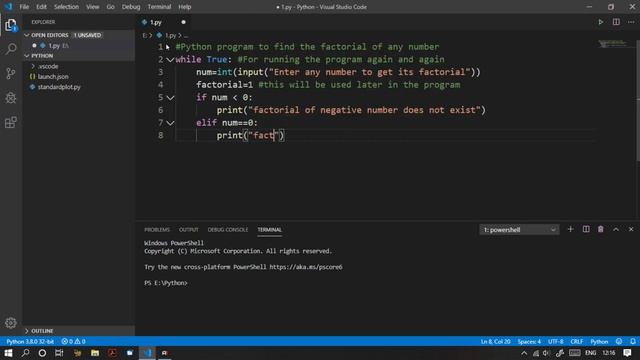Viewport: 640px width, 360px height.
Task: Select 1.py in Open Editors list
Action: tap(54, 46)
